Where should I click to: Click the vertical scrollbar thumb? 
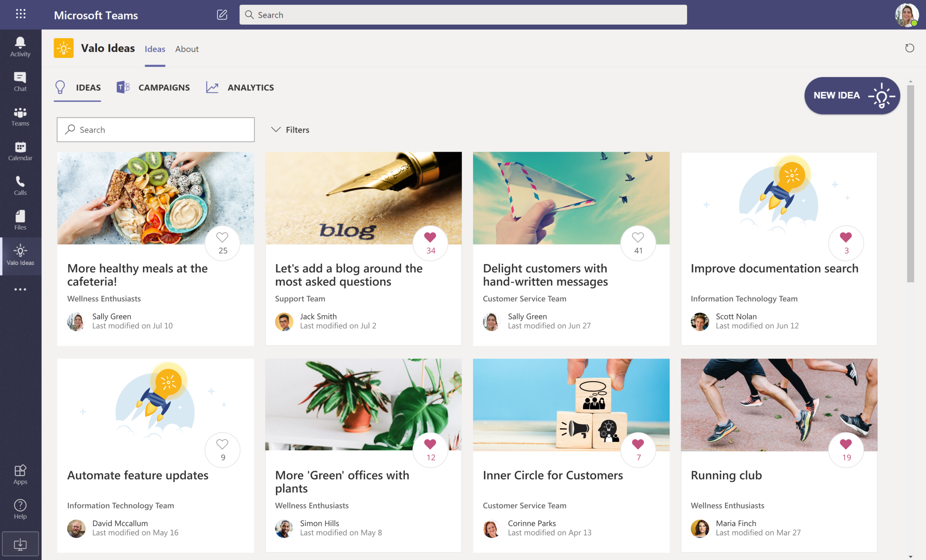point(910,184)
